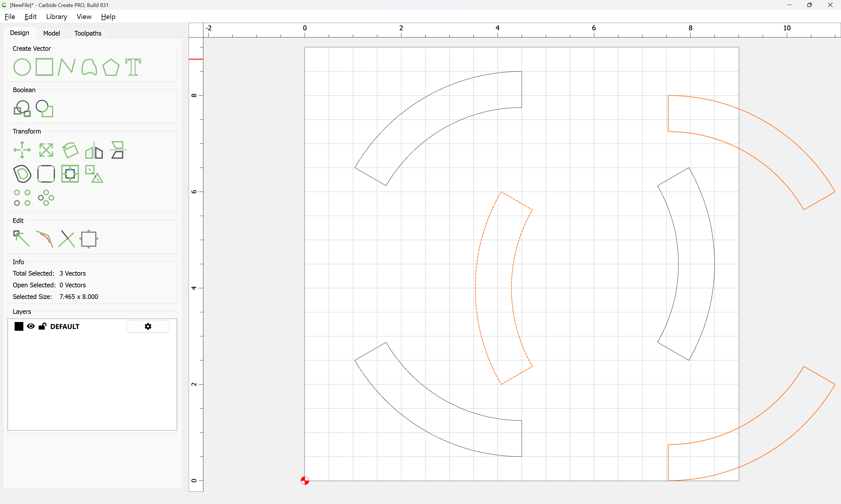Toggle the DEFAULT layer lock
The width and height of the screenshot is (841, 504).
coord(42,326)
